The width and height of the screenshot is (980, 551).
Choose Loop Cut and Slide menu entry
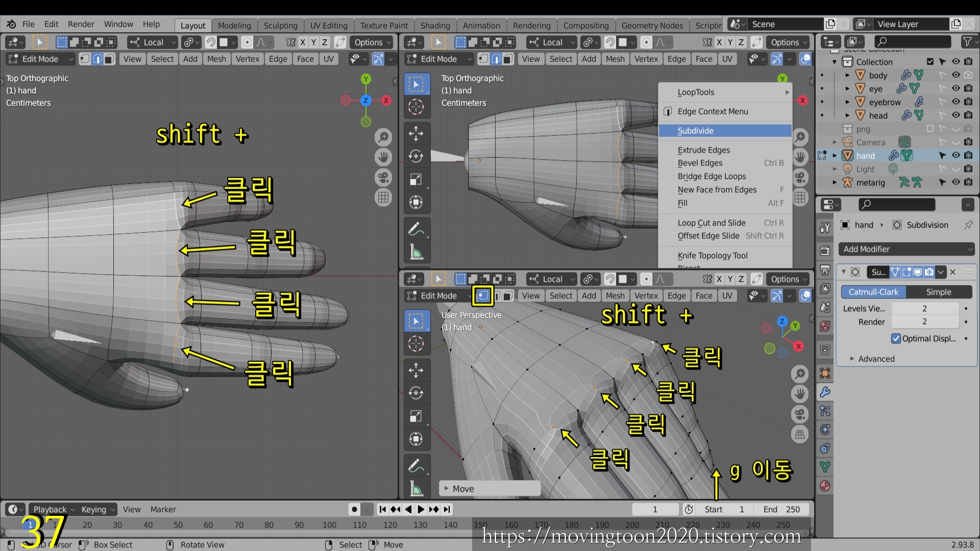coord(725,223)
